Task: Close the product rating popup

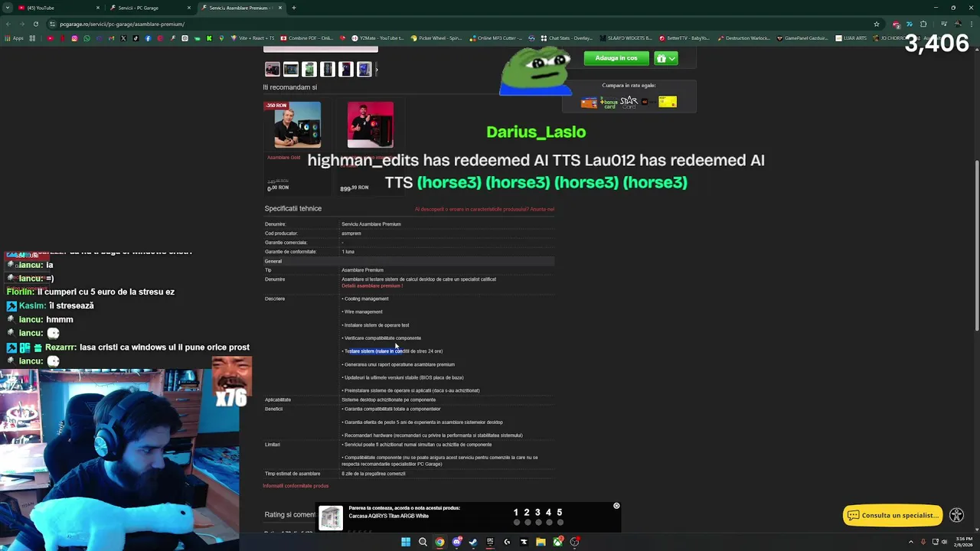Action: (616, 506)
